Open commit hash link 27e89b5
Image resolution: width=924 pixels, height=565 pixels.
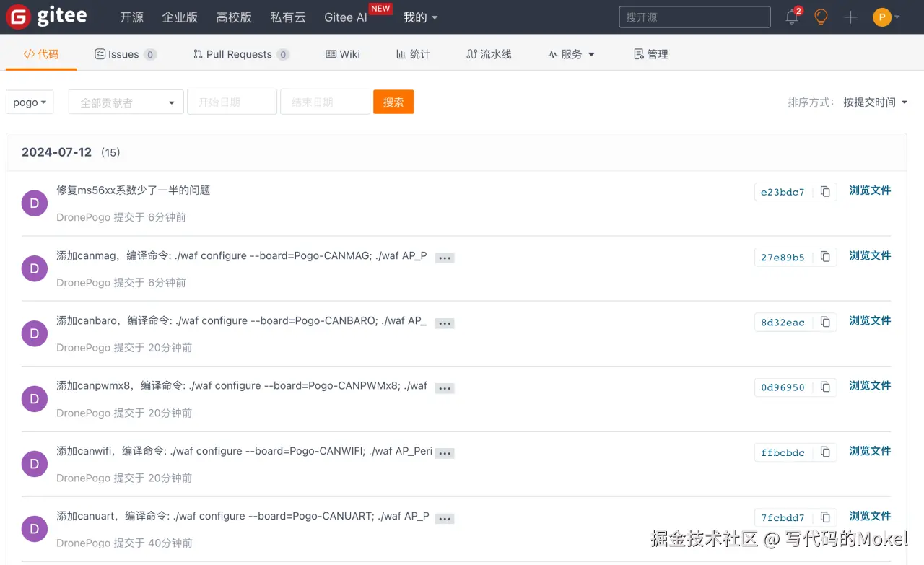point(783,257)
